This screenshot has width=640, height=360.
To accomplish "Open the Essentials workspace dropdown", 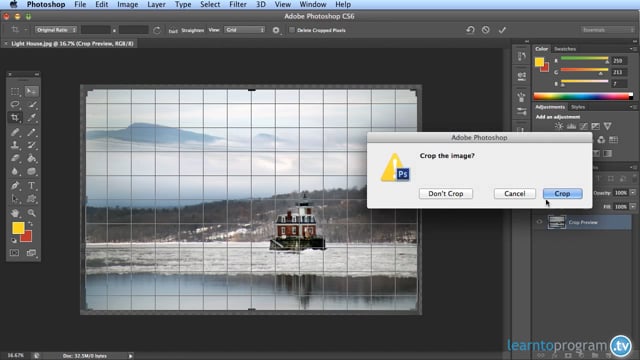I will [607, 30].
